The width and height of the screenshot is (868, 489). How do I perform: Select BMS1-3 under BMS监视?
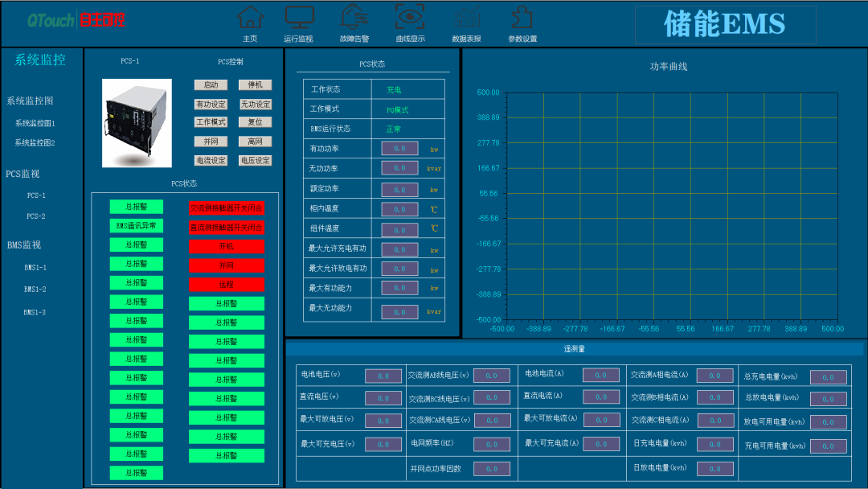(x=35, y=312)
